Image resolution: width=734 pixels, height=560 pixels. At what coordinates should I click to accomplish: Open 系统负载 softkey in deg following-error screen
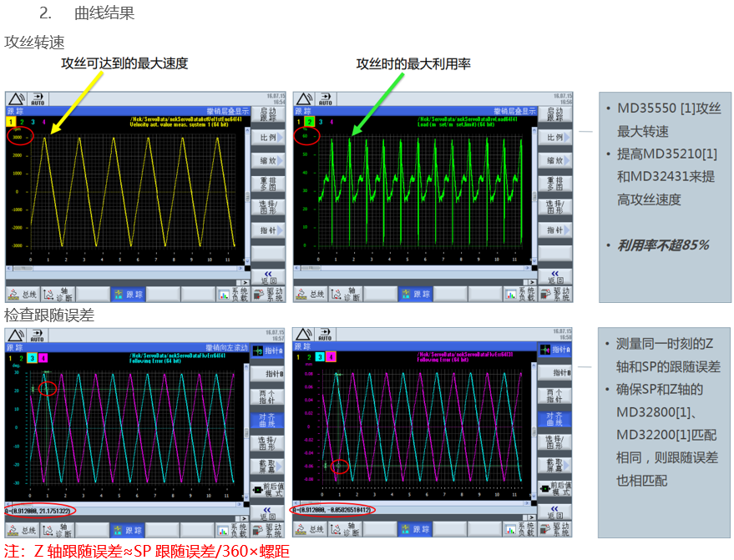coord(232,530)
